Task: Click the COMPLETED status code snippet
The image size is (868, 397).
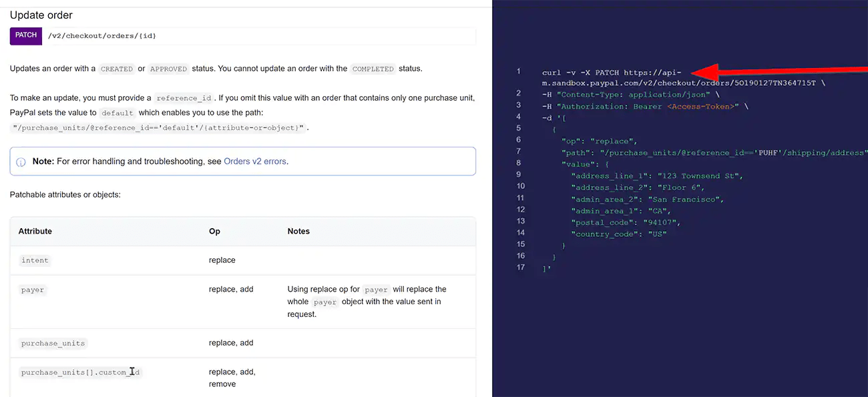Action: pos(373,69)
